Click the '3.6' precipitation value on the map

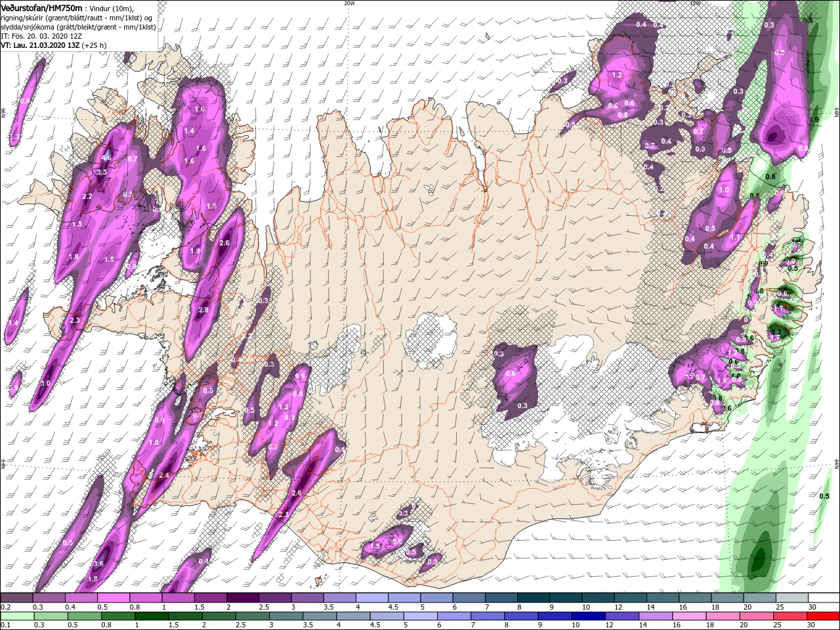[x=99, y=564]
